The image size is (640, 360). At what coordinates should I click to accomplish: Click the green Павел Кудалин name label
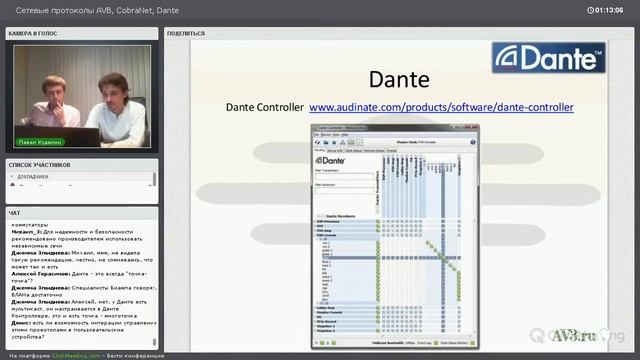(x=40, y=142)
